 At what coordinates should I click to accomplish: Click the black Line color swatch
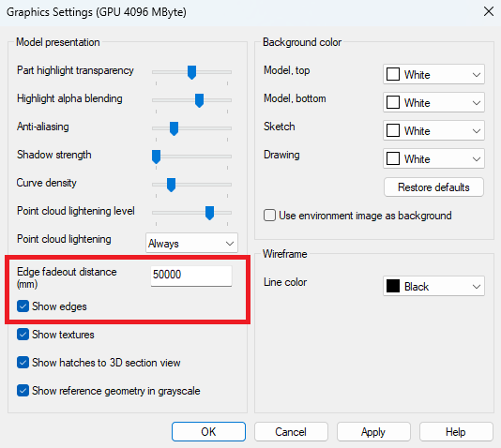point(393,286)
